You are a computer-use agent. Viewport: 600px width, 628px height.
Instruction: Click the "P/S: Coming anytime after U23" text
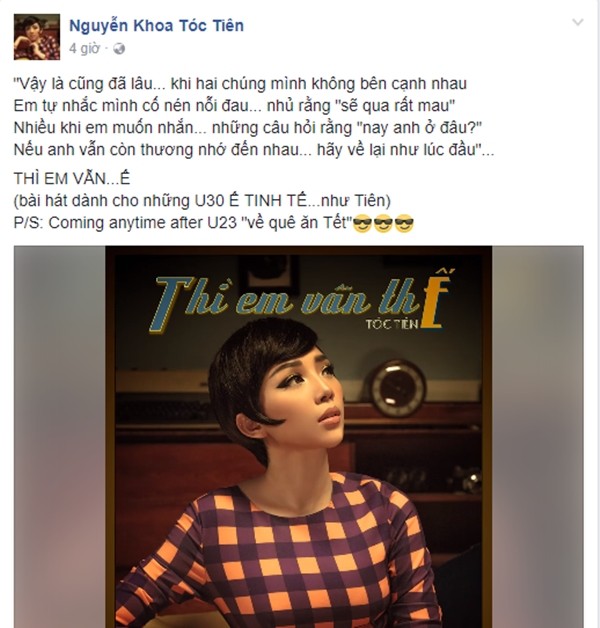click(x=183, y=223)
